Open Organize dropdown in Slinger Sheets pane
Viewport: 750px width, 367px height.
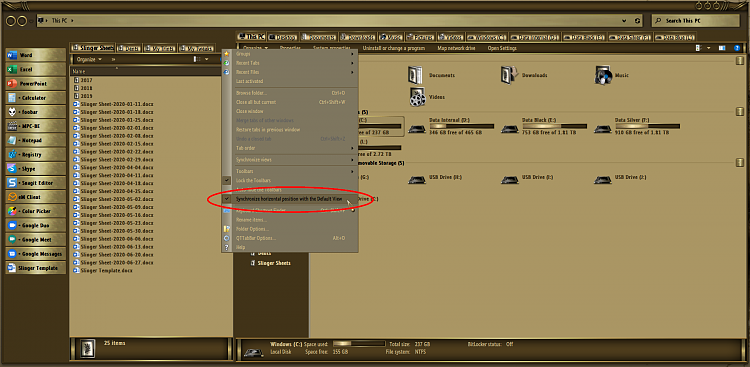89,59
